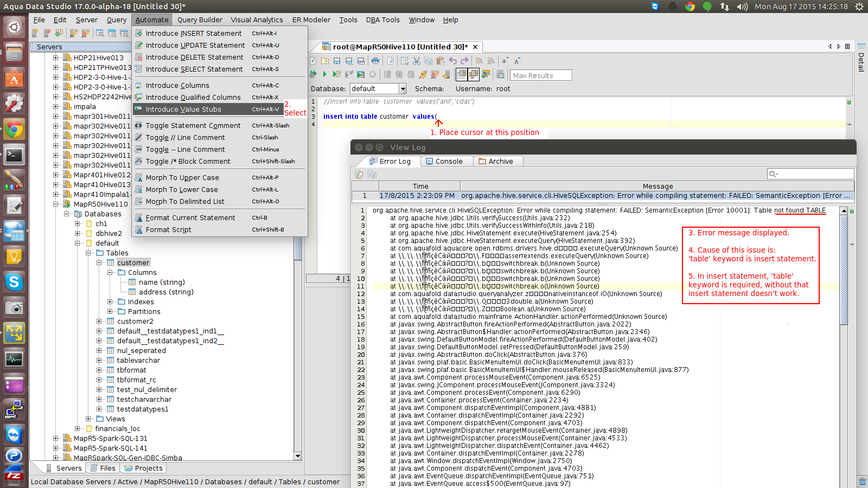Click the register new server icon
The image size is (868, 488).
pos(35,33)
